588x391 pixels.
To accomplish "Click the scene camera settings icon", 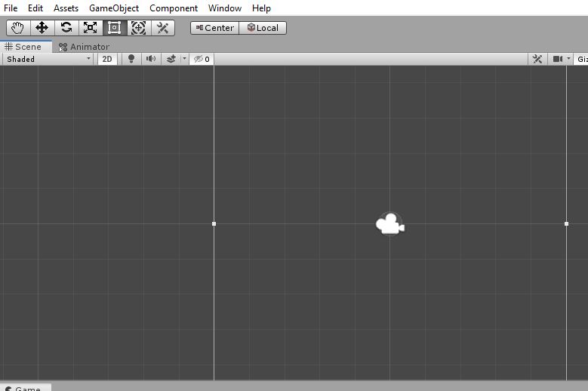I will tap(557, 59).
